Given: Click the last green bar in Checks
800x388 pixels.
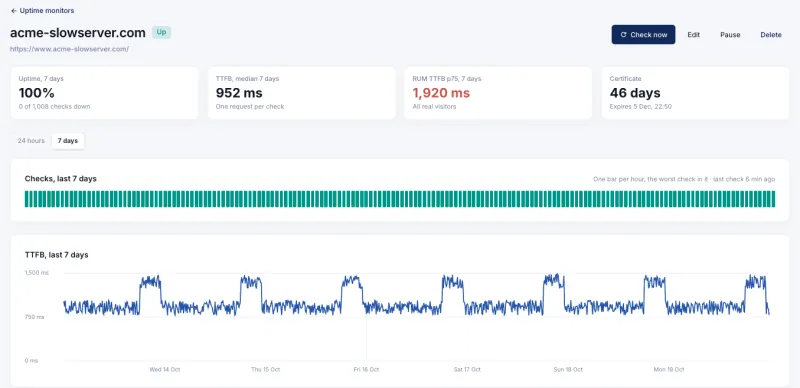Looking at the screenshot, I should (773, 199).
